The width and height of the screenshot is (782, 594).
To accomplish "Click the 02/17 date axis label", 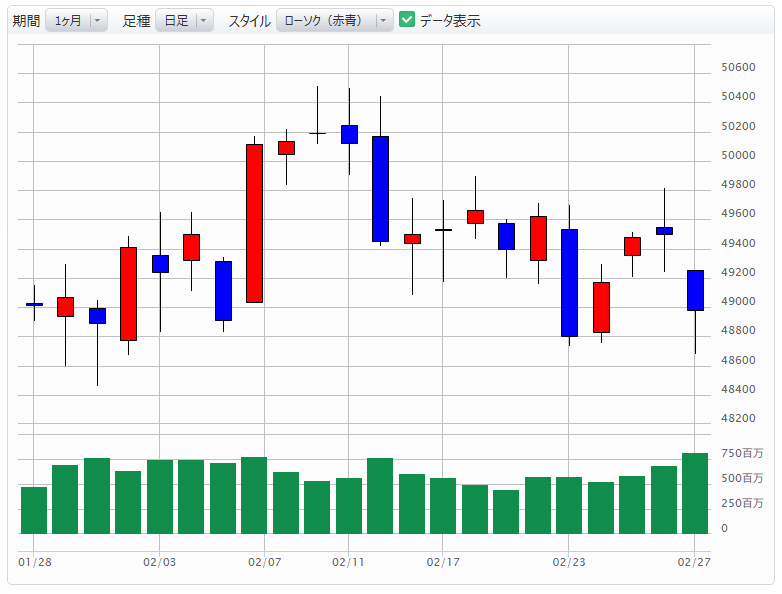I will click(x=443, y=563).
